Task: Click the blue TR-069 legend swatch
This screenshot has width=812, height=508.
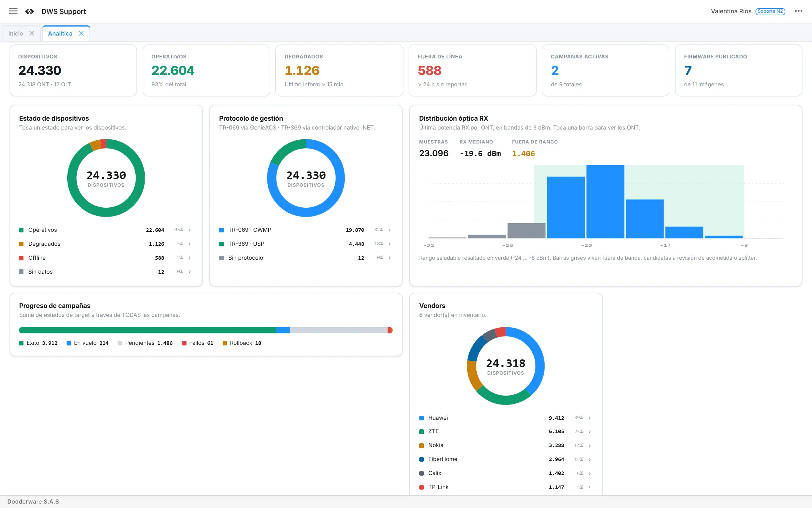Action: tap(221, 230)
